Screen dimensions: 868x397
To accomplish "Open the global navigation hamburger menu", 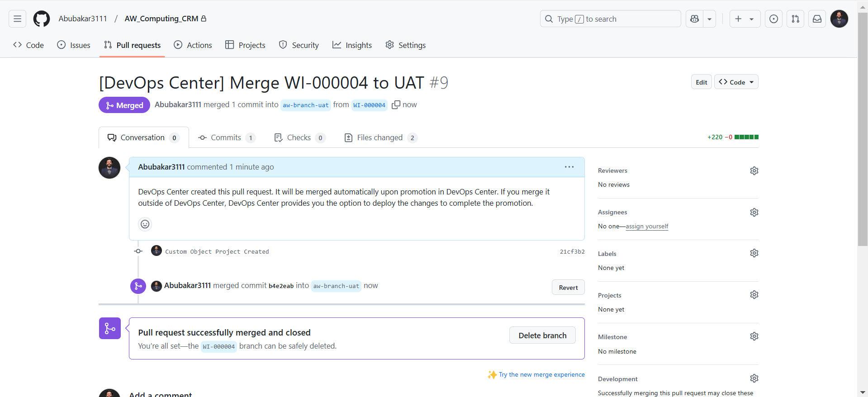I will point(17,19).
